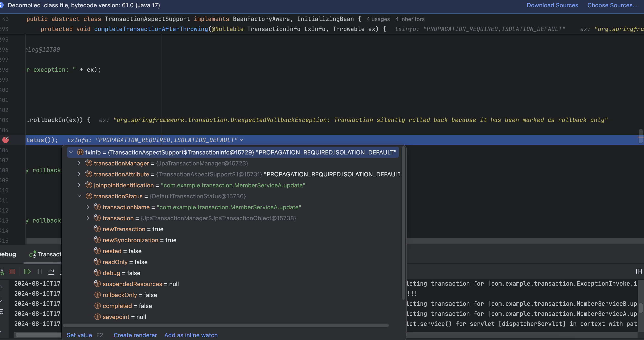This screenshot has width=644, height=340.
Task: Click the Step Over icon
Action: (51, 271)
